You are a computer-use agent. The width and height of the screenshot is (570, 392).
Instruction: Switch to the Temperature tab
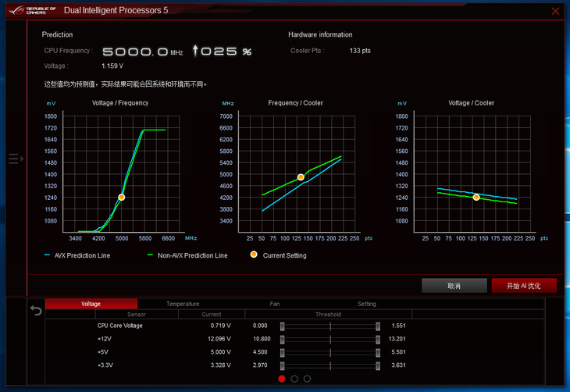[183, 304]
